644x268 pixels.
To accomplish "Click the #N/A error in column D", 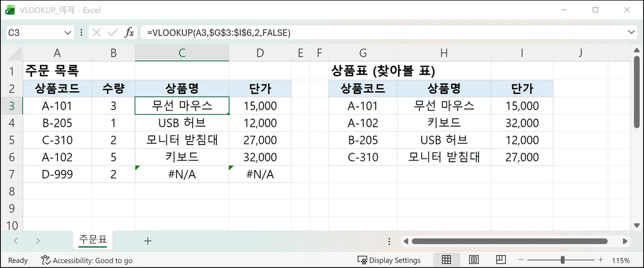I will [260, 174].
